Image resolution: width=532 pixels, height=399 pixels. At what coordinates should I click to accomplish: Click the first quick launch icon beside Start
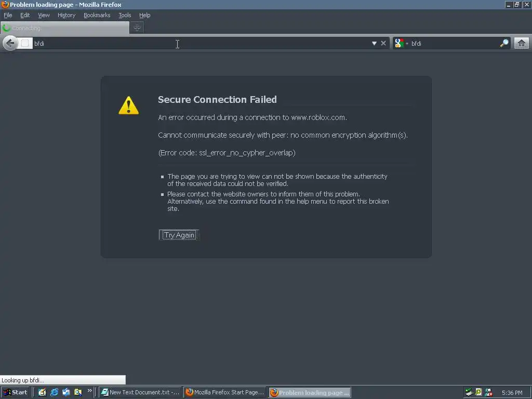point(42,392)
